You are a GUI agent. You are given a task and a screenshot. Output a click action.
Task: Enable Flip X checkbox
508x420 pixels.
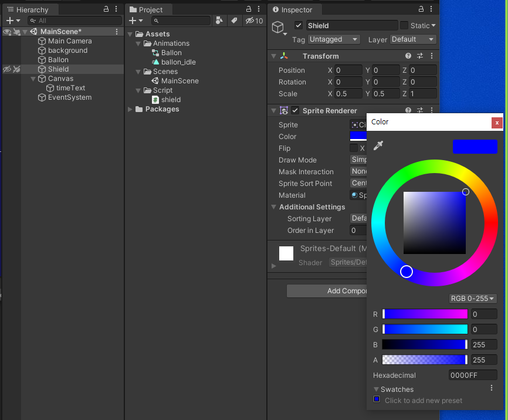[x=354, y=148]
